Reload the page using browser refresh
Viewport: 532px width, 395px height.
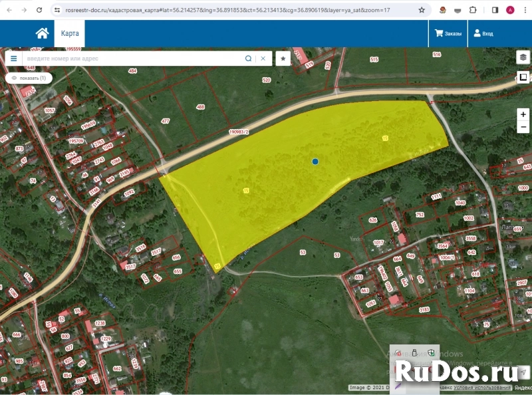point(39,10)
